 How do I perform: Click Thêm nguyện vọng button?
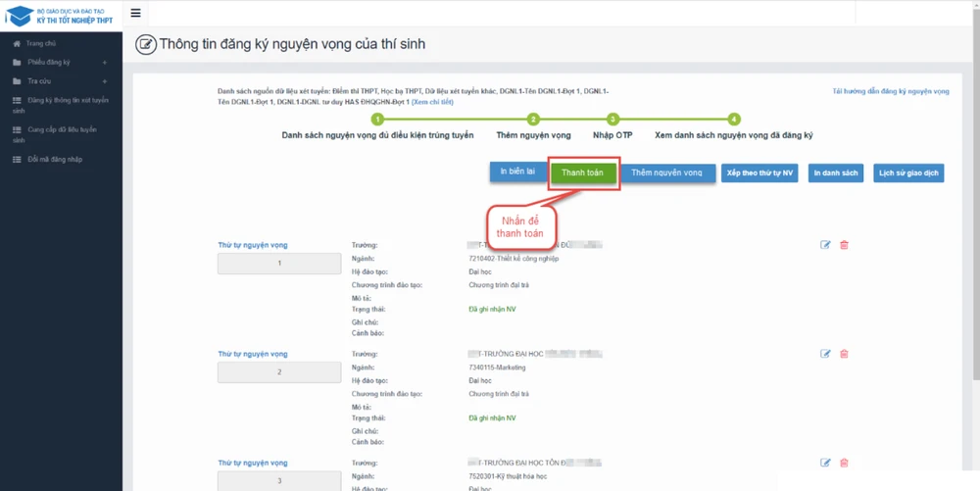[x=666, y=173]
